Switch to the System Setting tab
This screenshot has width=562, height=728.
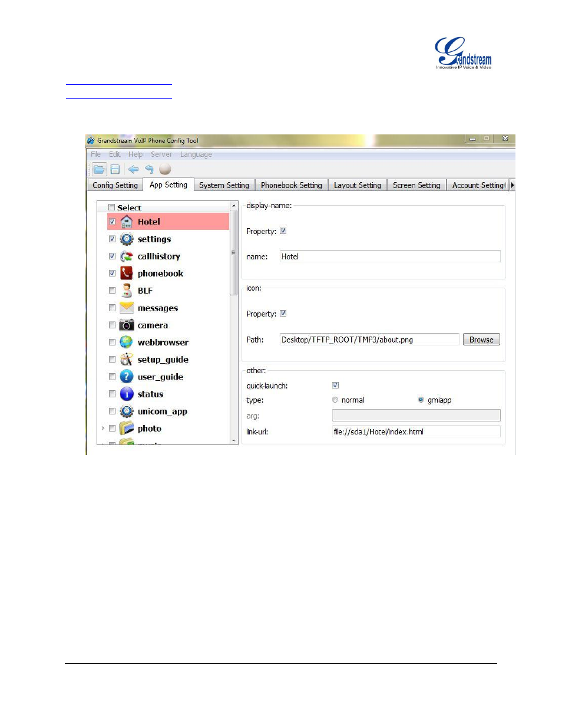(x=224, y=185)
